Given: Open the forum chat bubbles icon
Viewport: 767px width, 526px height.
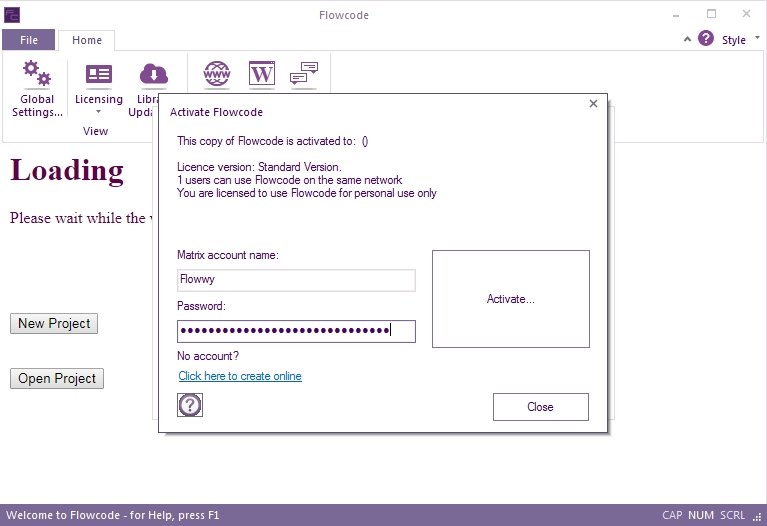Looking at the screenshot, I should pyautogui.click(x=304, y=74).
